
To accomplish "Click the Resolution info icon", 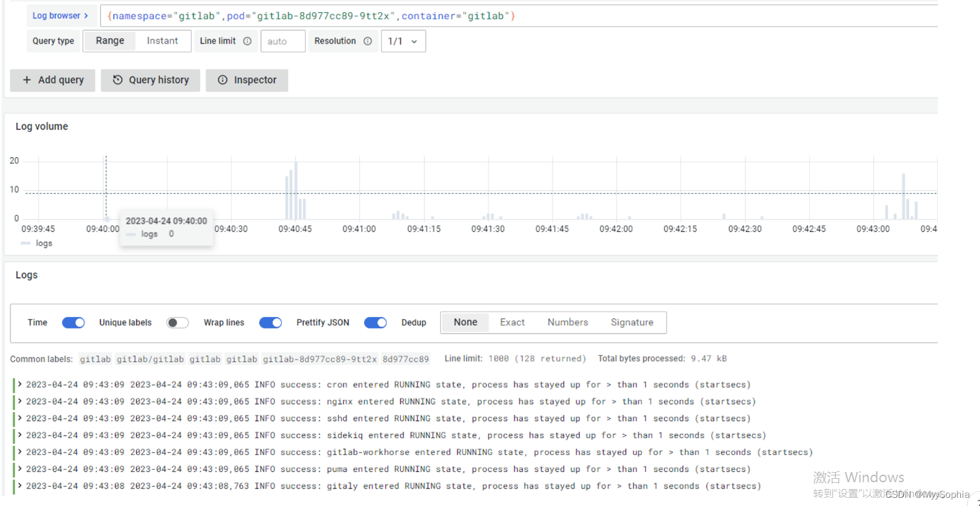I will [x=367, y=41].
